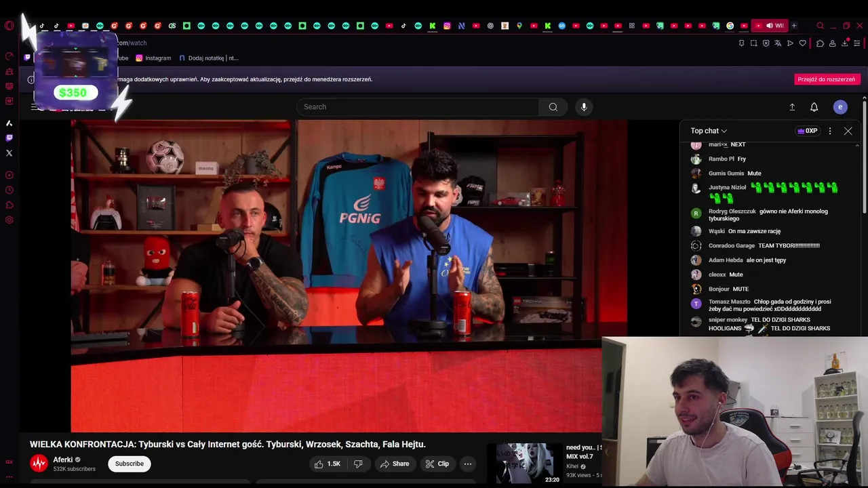The height and width of the screenshot is (488, 868).
Task: Click the YouTube Create upload icon
Action: [x=792, y=107]
